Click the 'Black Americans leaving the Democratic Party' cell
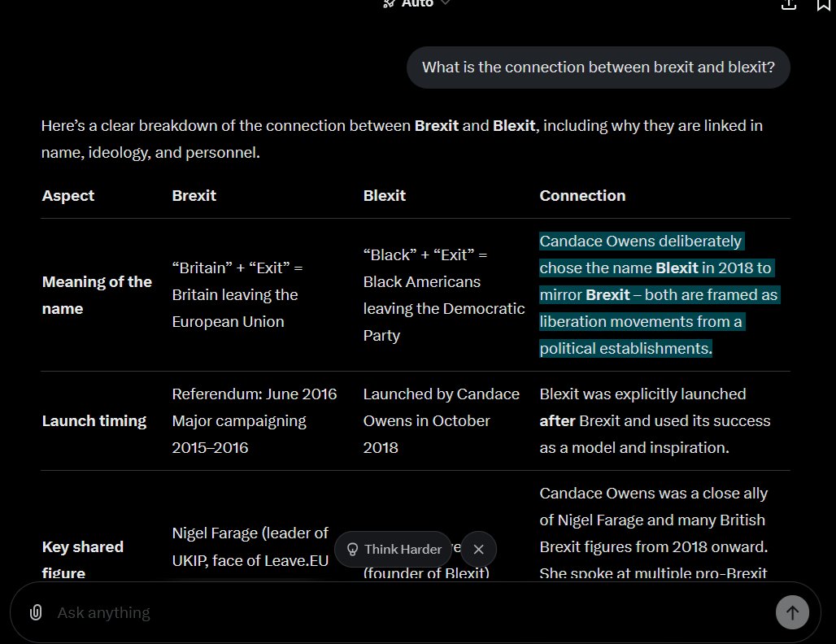The image size is (836, 644). click(443, 295)
